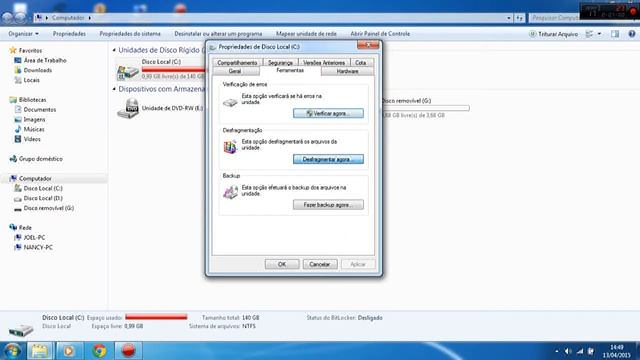This screenshot has width=640, height=360.
Task: Click Desinstalar ou alterar um programa
Action: pyautogui.click(x=218, y=34)
